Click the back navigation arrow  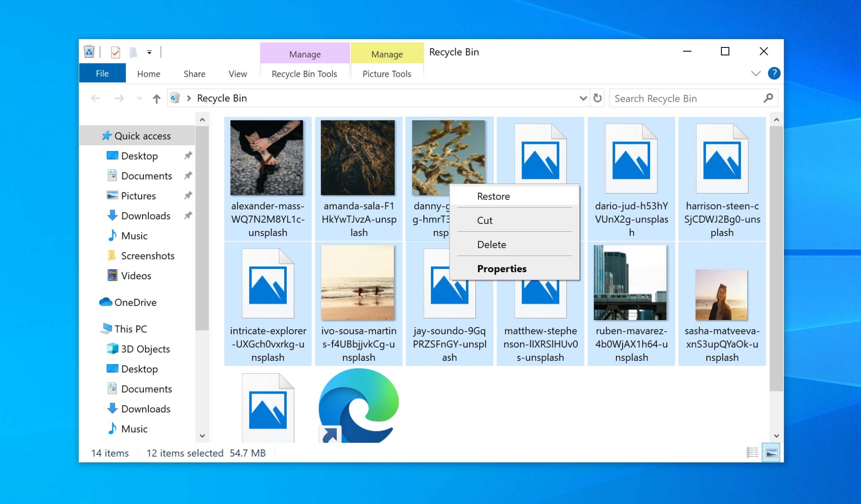pyautogui.click(x=96, y=98)
